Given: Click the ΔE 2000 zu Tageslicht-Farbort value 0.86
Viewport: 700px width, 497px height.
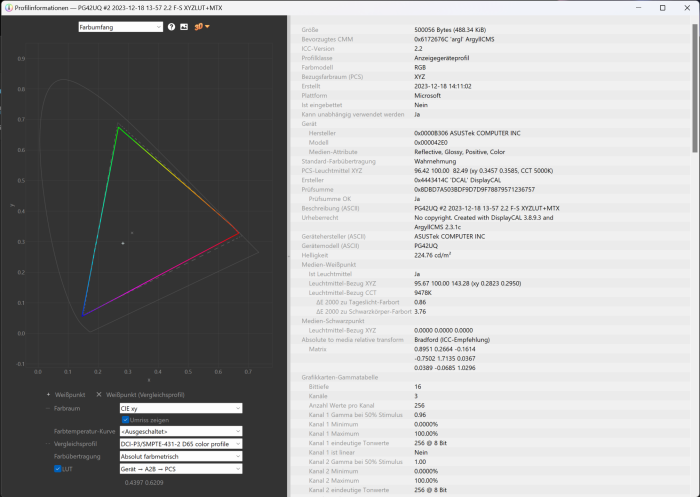Looking at the screenshot, I should (420, 302).
